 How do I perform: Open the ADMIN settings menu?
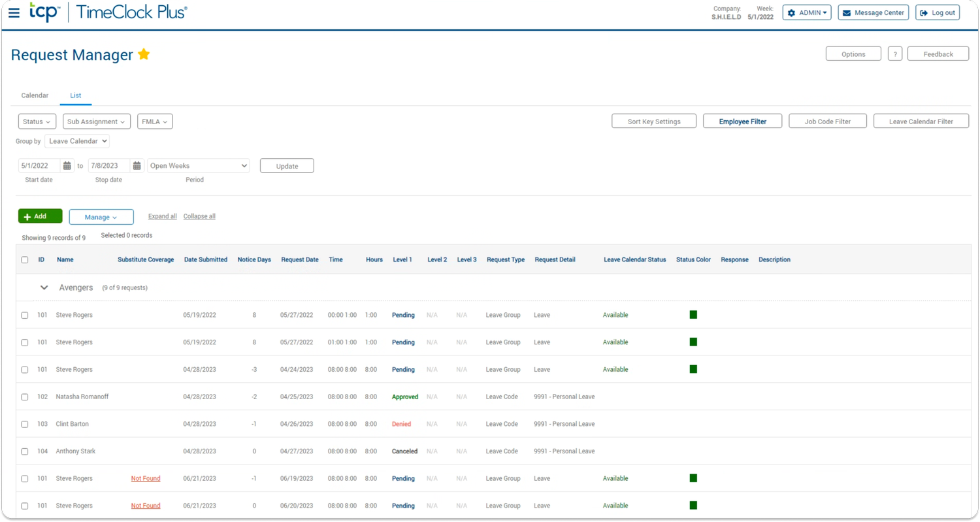click(x=807, y=12)
